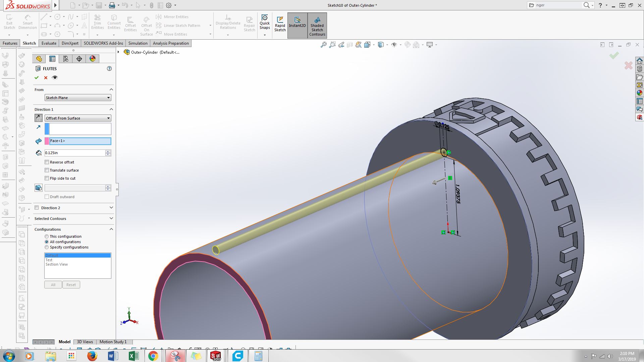The image size is (644, 362).
Task: Open the File Explorer task pane
Action: coord(639,77)
